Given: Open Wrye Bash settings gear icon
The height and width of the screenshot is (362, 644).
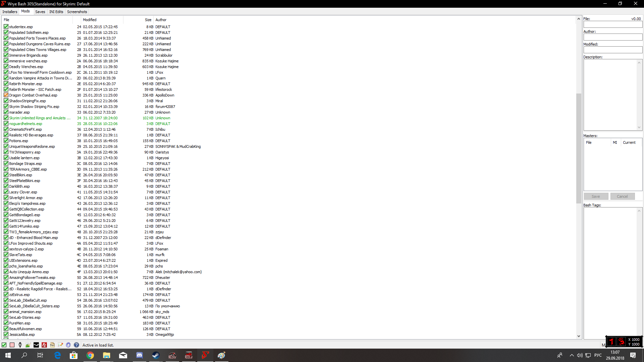Looking at the screenshot, I should pos(68,345).
